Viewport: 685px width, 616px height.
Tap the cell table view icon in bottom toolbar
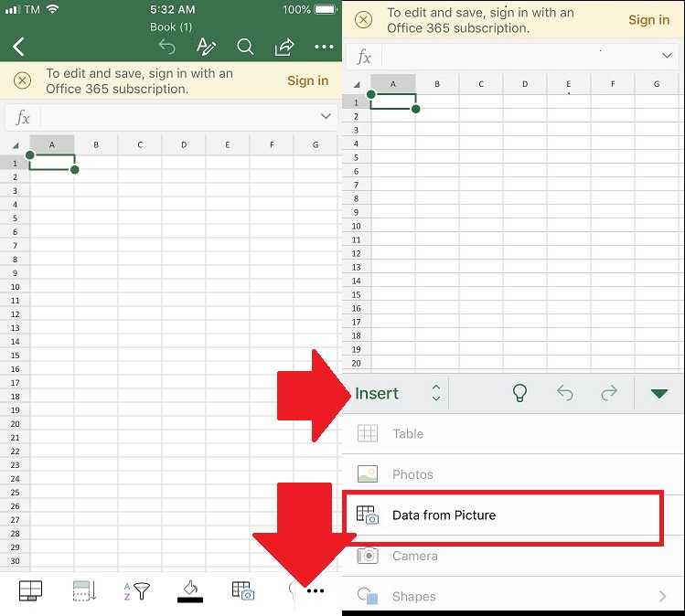[30, 591]
